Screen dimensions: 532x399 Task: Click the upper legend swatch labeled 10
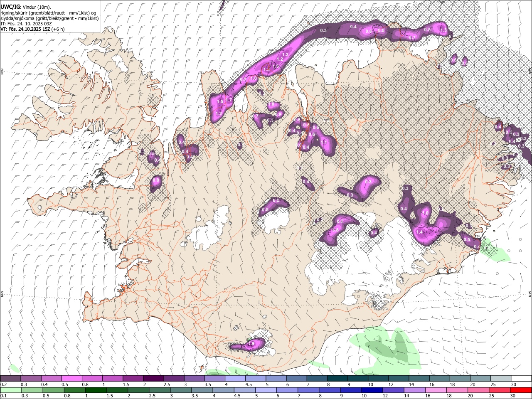pos(378,379)
